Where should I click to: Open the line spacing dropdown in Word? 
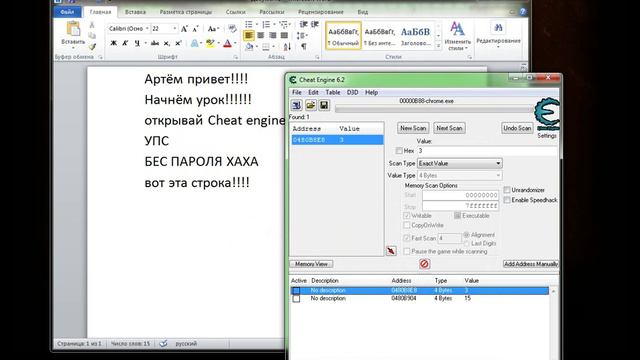click(x=302, y=36)
